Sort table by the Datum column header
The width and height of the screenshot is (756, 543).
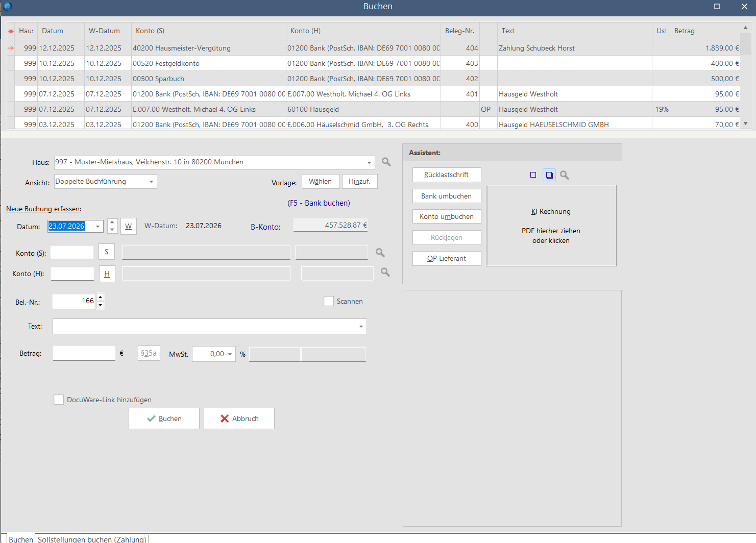[x=61, y=31]
